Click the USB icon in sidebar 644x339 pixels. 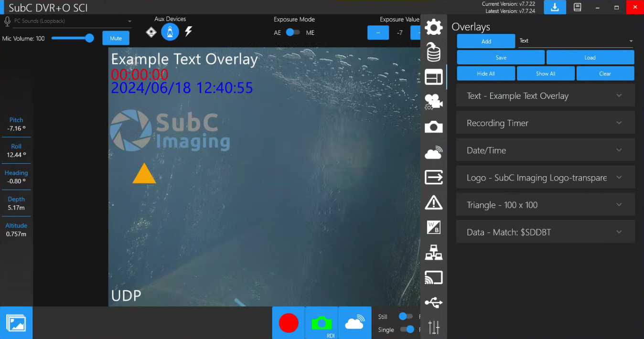(x=433, y=303)
